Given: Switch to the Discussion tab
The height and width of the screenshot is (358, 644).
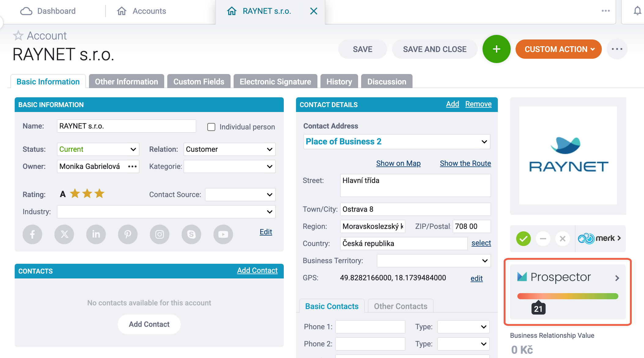Looking at the screenshot, I should click(387, 82).
